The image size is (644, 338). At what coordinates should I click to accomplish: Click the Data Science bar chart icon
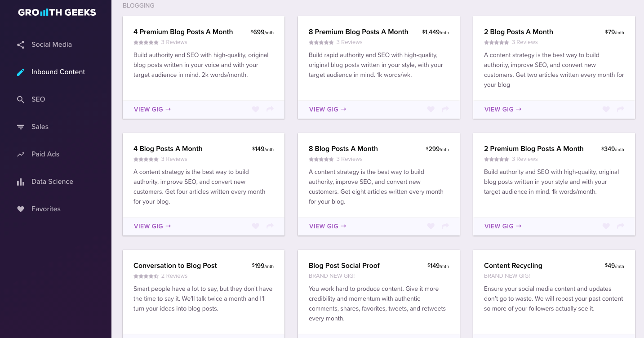pyautogui.click(x=21, y=182)
